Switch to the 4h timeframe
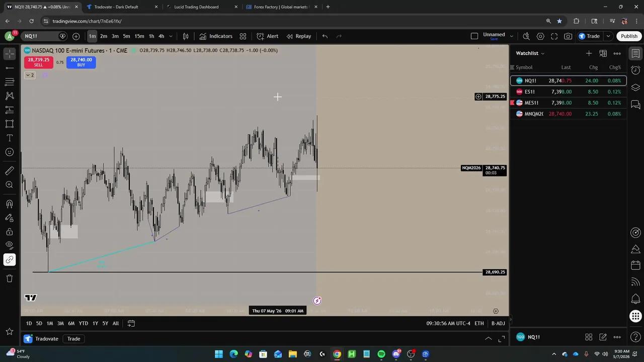Image resolution: width=644 pixels, height=362 pixels. click(x=162, y=36)
